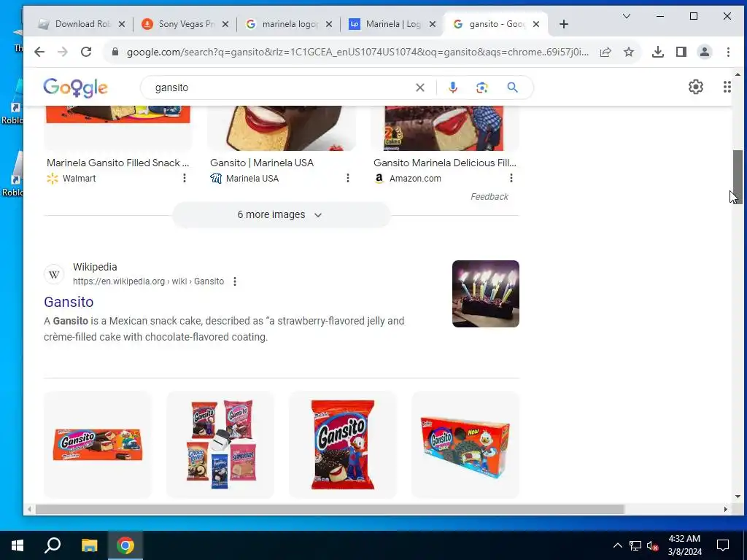The width and height of the screenshot is (747, 560).
Task: Open Chrome tab search dropdown arrow
Action: point(627,16)
